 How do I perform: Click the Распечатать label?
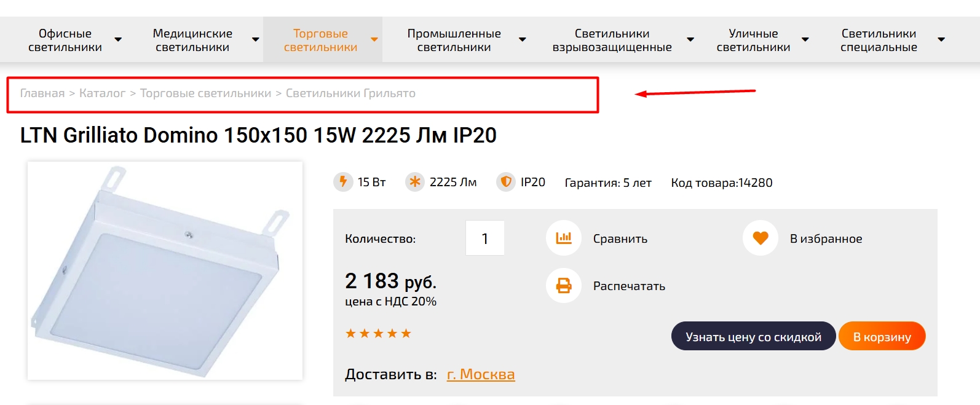tap(629, 286)
